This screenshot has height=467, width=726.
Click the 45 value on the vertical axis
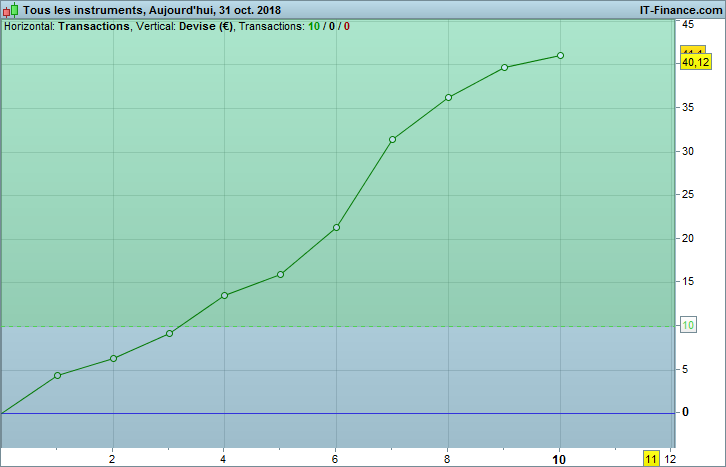tap(688, 24)
